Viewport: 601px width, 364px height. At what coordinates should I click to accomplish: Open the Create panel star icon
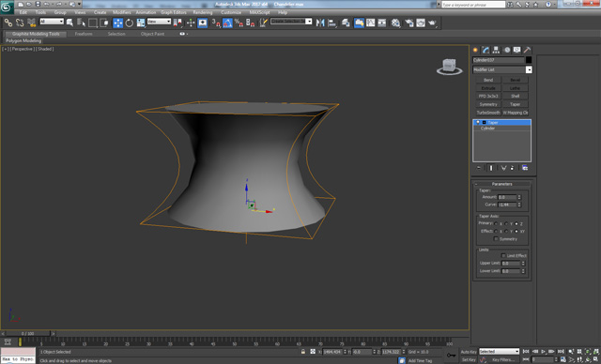click(475, 50)
